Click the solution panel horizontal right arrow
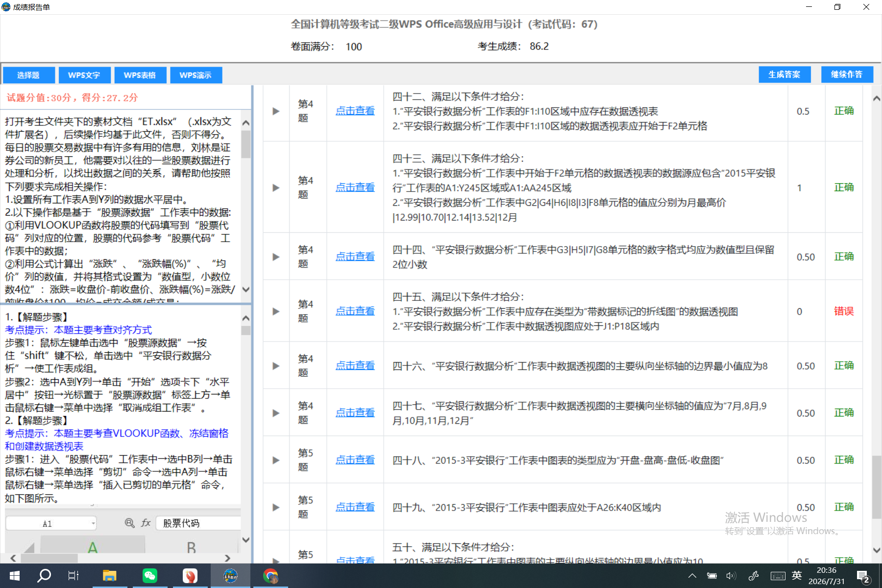 coord(227,558)
